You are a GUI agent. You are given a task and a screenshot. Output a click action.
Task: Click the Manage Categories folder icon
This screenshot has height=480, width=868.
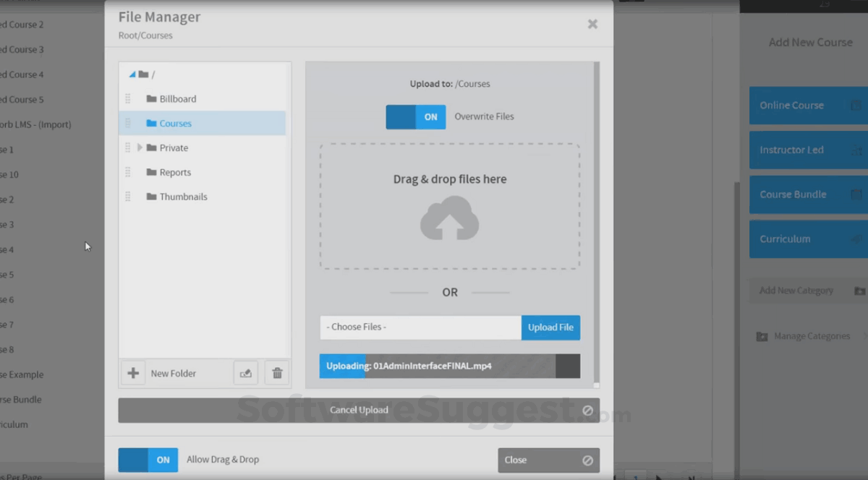(763, 336)
